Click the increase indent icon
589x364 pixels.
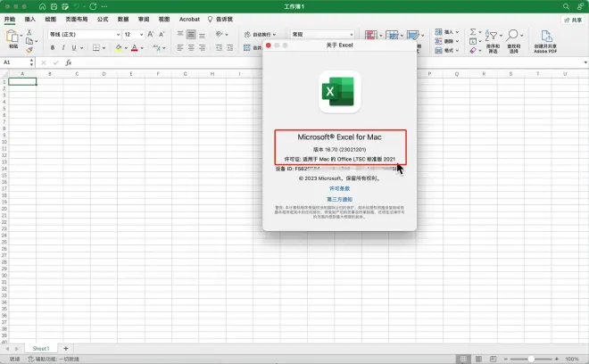coord(230,47)
